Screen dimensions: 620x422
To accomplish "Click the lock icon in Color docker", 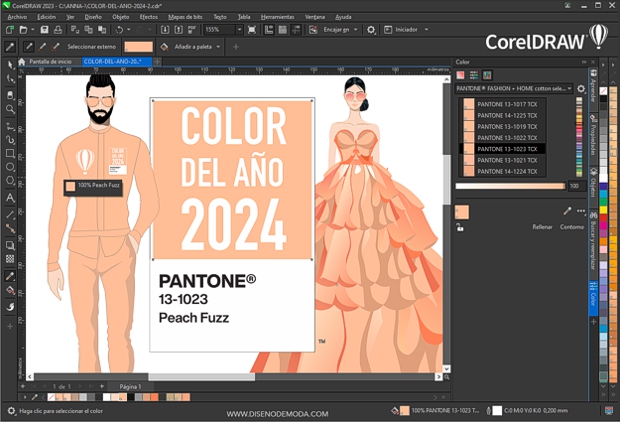I will tap(459, 227).
